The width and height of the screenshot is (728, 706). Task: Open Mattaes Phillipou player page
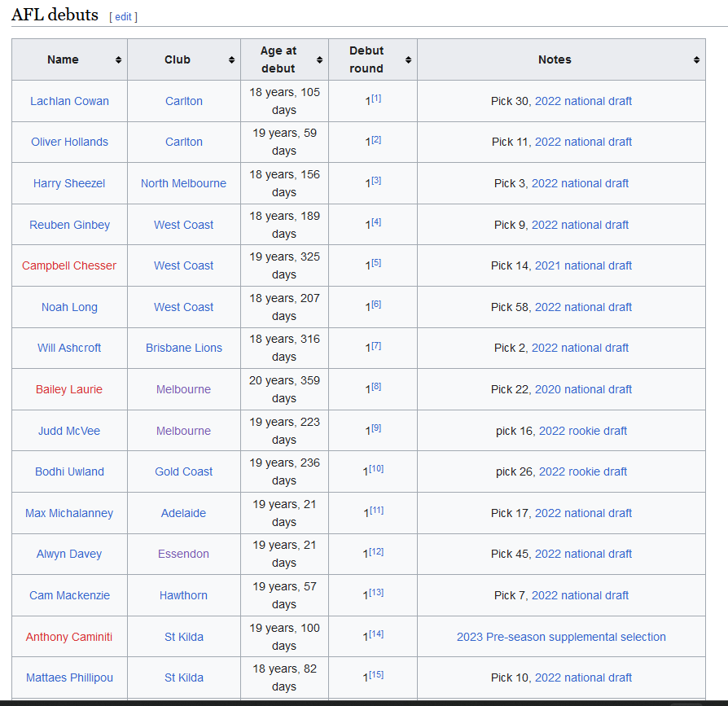pos(70,677)
